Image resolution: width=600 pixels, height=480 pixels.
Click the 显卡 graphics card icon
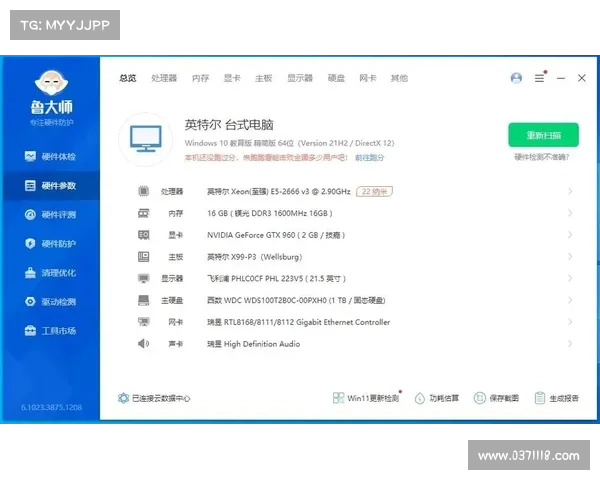[x=143, y=235]
